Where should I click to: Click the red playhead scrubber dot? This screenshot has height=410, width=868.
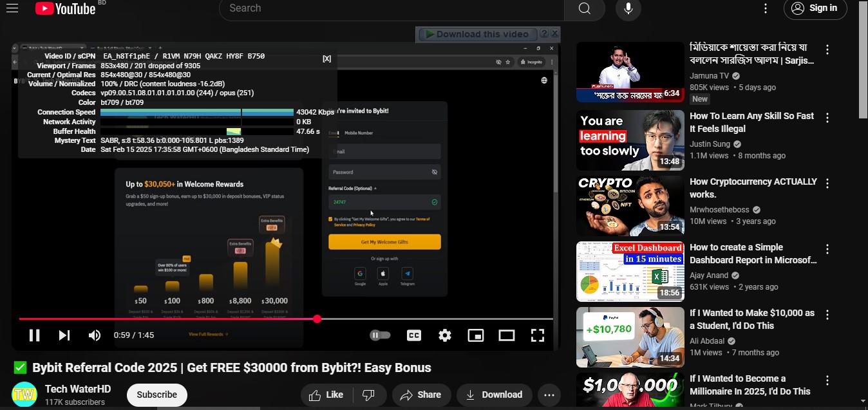coord(317,319)
